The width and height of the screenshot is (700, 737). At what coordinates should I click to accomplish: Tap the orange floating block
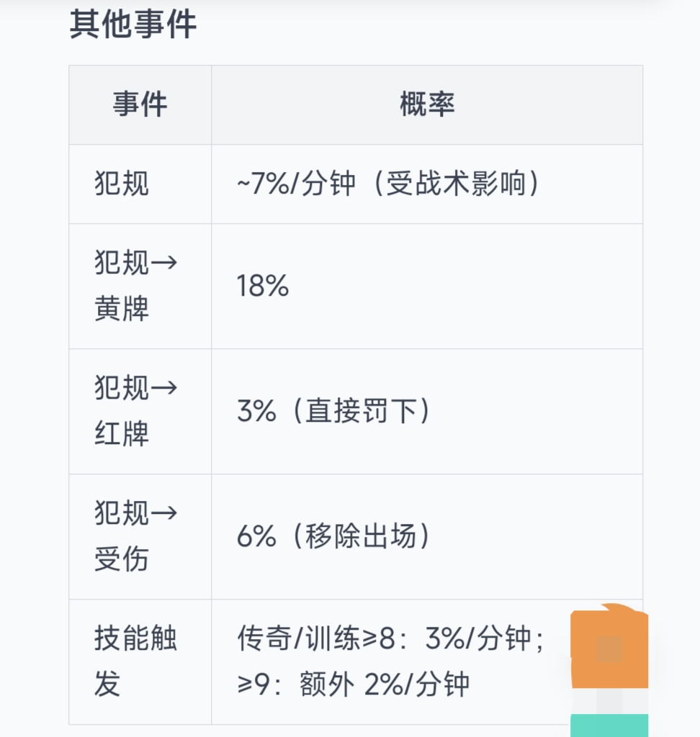point(609,646)
